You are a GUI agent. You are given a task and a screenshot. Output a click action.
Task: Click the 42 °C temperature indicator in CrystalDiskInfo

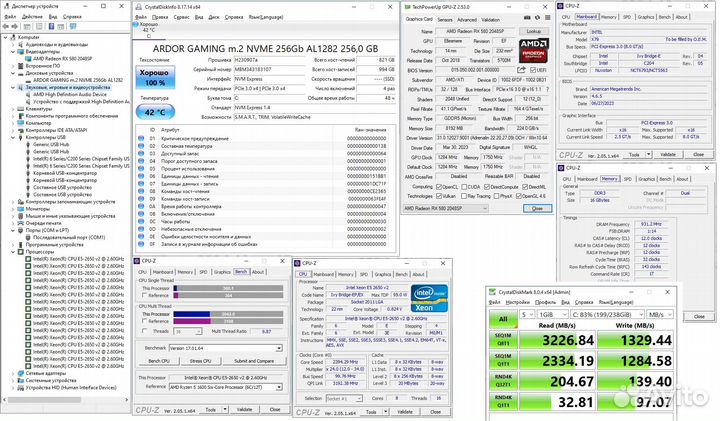click(x=155, y=112)
